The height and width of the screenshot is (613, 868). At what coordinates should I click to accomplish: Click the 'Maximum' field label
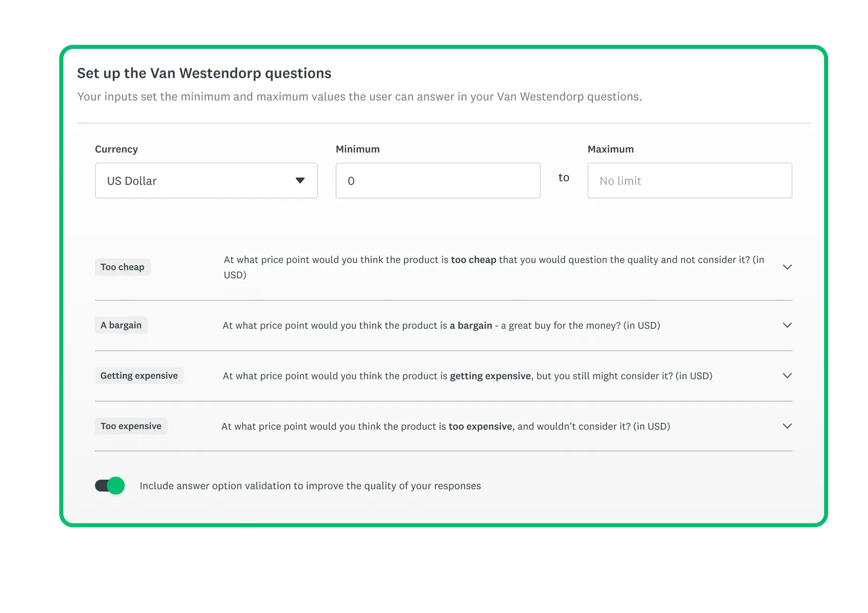coord(610,149)
